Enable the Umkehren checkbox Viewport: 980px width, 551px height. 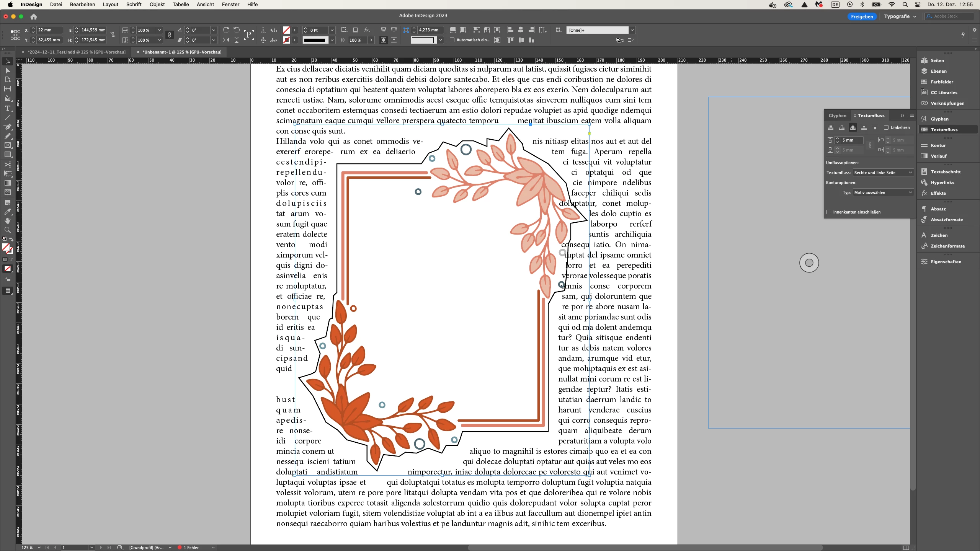[886, 127]
